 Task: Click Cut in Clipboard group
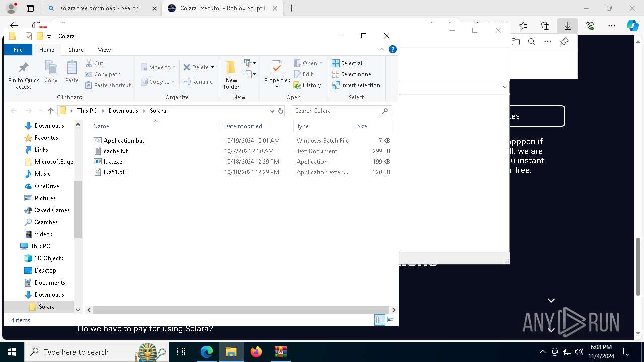(94, 63)
